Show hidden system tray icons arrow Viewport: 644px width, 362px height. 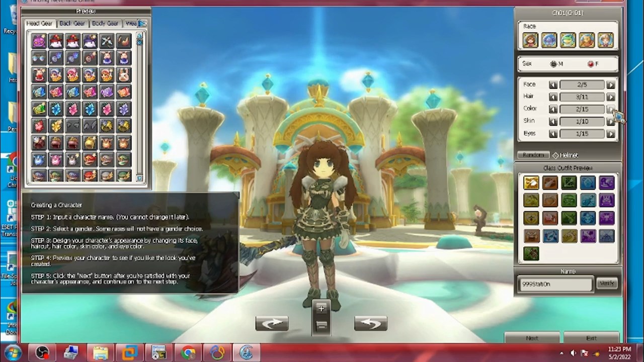tap(562, 353)
